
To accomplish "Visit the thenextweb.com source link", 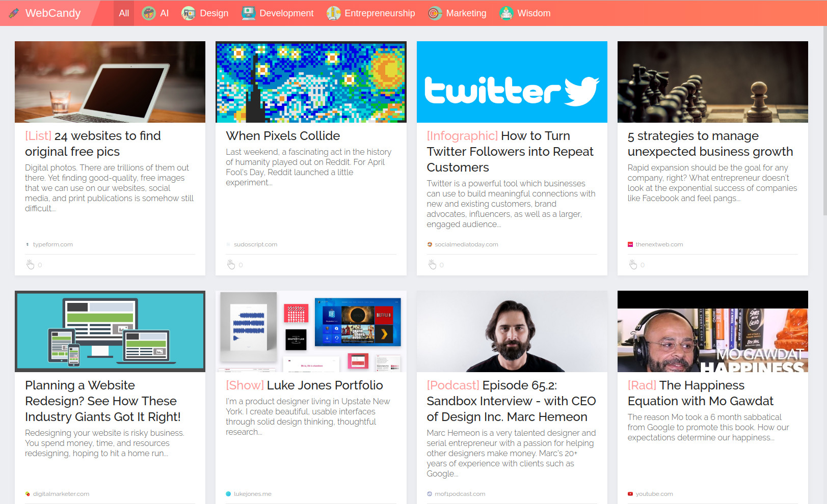I will [659, 244].
